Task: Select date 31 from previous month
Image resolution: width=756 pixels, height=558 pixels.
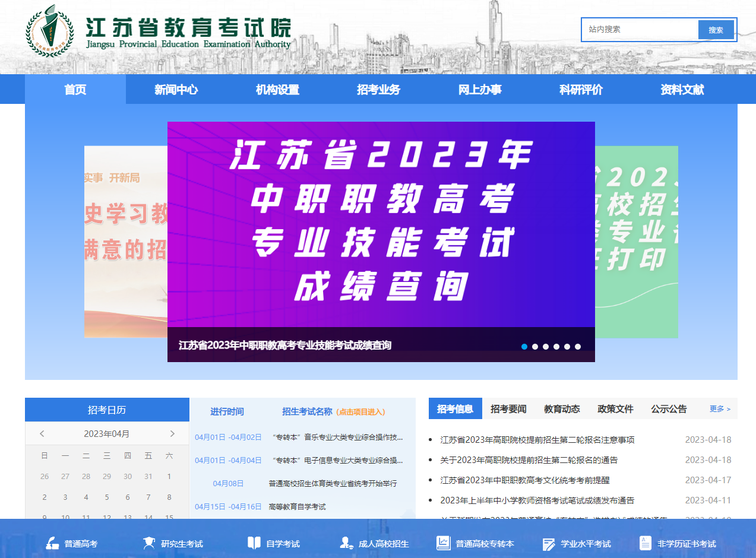Action: click(x=148, y=476)
